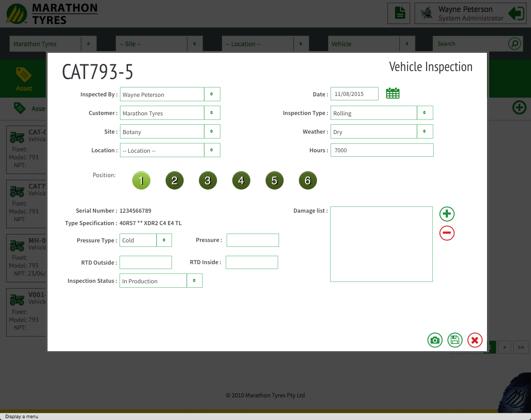
Task: Click the Pressure input field
Action: (252, 240)
